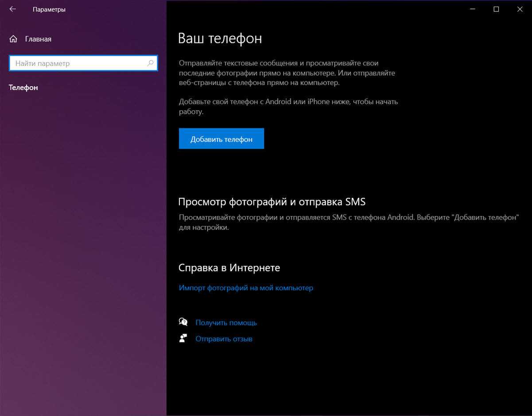This screenshot has width=532, height=416.
Task: Click the back arrow in the title bar
Action: [12, 9]
